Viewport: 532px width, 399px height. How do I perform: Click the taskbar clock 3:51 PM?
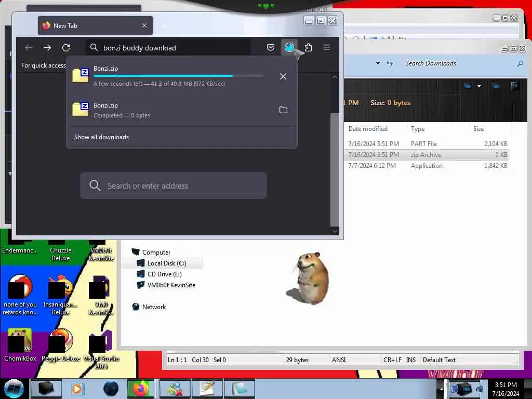click(x=506, y=385)
